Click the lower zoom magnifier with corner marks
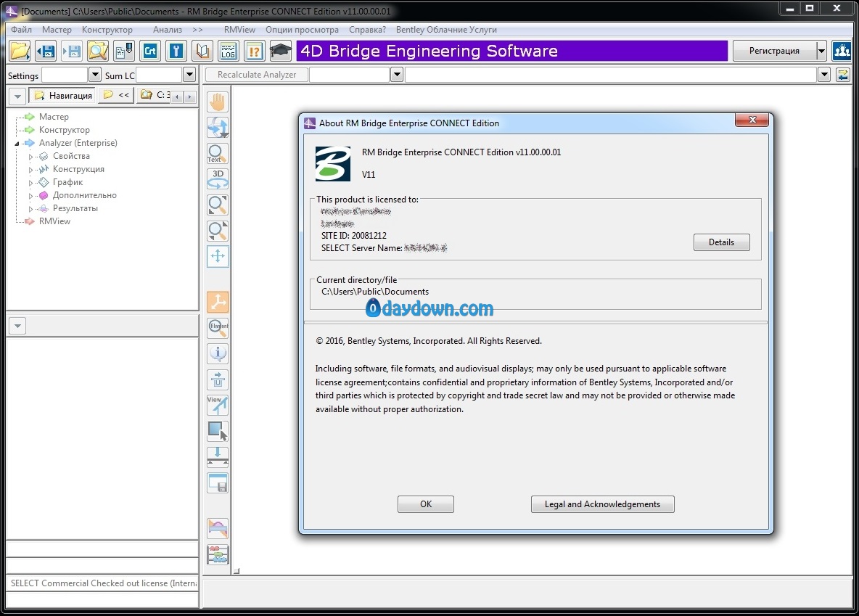Image resolution: width=859 pixels, height=616 pixels. [218, 231]
